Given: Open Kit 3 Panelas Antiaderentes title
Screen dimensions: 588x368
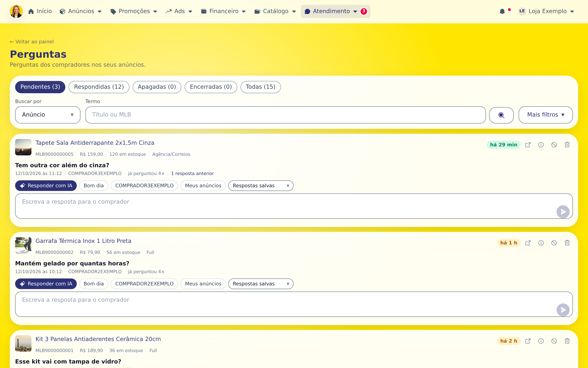Looking at the screenshot, I should [x=98, y=339].
